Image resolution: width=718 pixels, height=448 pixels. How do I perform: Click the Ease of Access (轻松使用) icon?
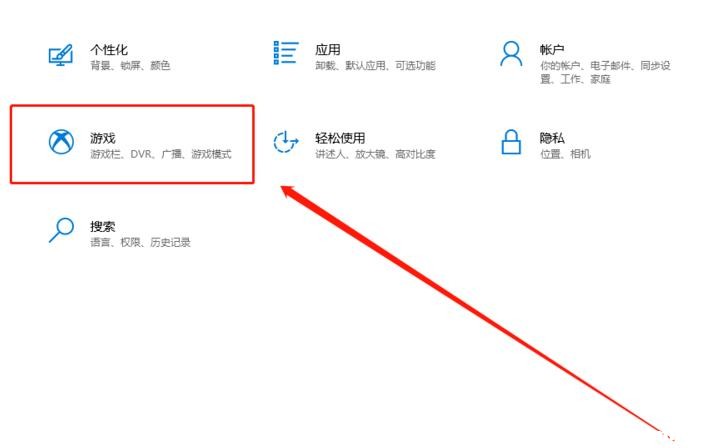(286, 142)
